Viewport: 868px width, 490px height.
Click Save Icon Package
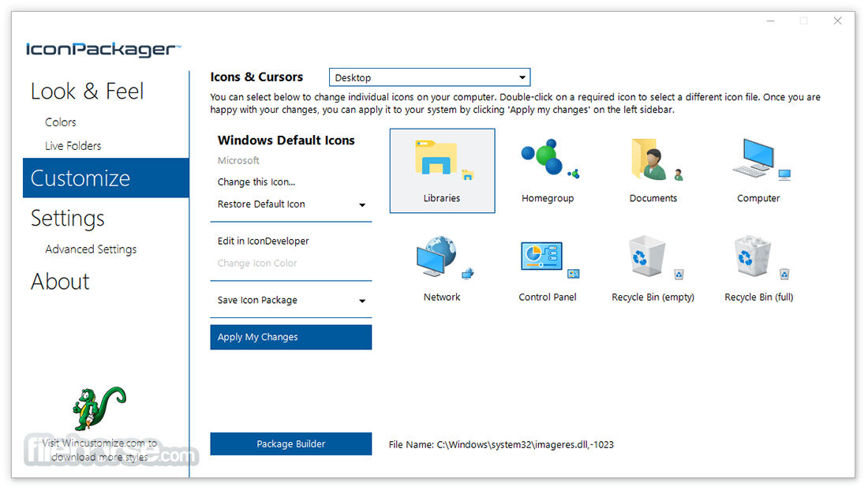[x=257, y=300]
